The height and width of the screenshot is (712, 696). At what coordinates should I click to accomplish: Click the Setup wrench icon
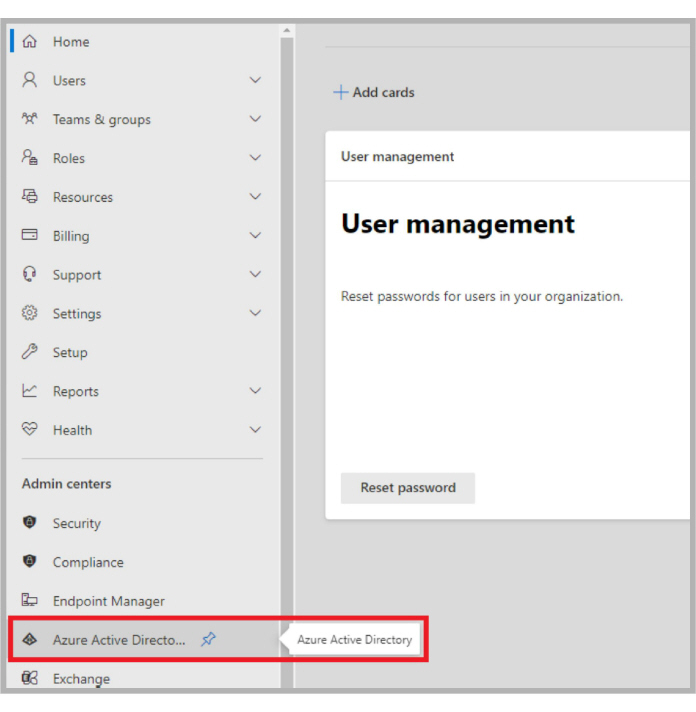pos(30,352)
